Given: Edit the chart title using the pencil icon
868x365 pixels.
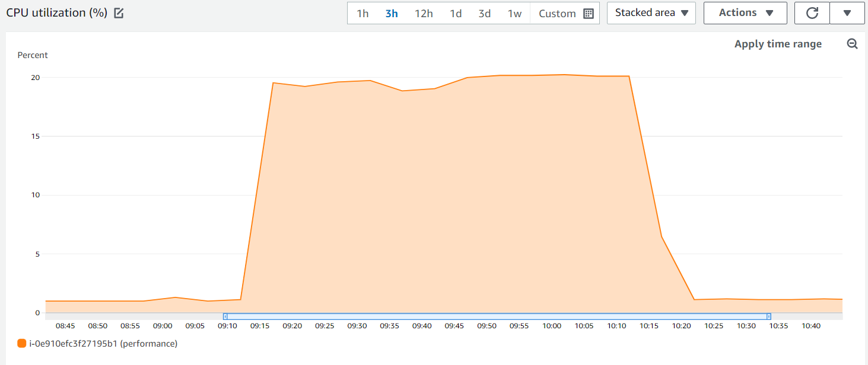Looking at the screenshot, I should pos(118,12).
